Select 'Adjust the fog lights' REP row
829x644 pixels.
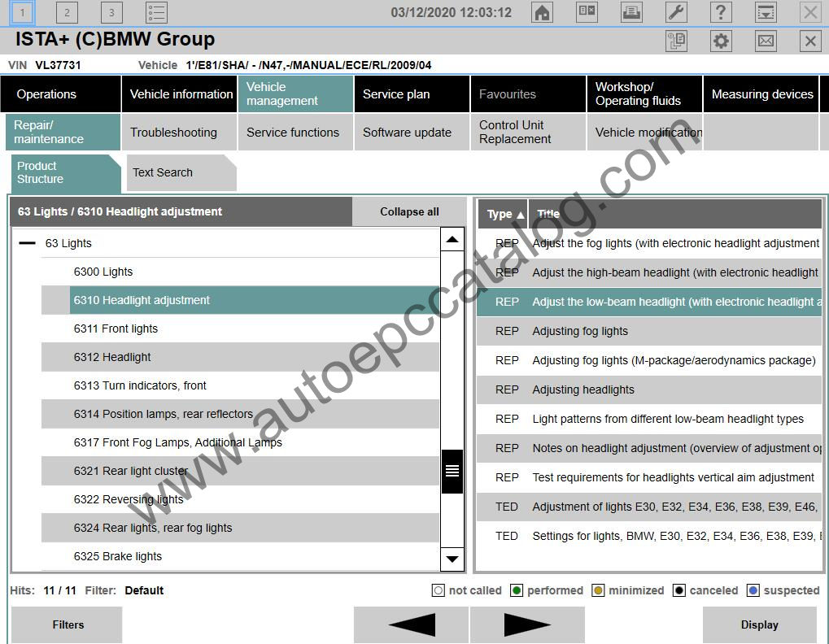tap(649, 244)
